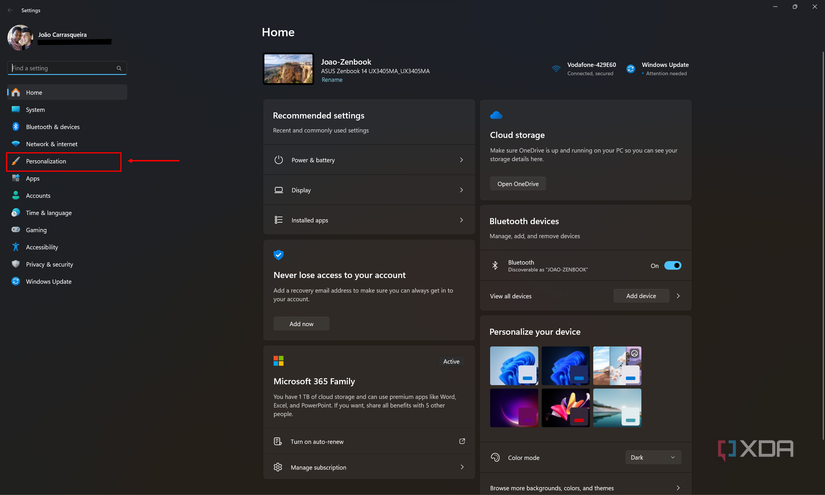
Task: Select the lake landscape theme thumbnail
Action: click(x=617, y=408)
